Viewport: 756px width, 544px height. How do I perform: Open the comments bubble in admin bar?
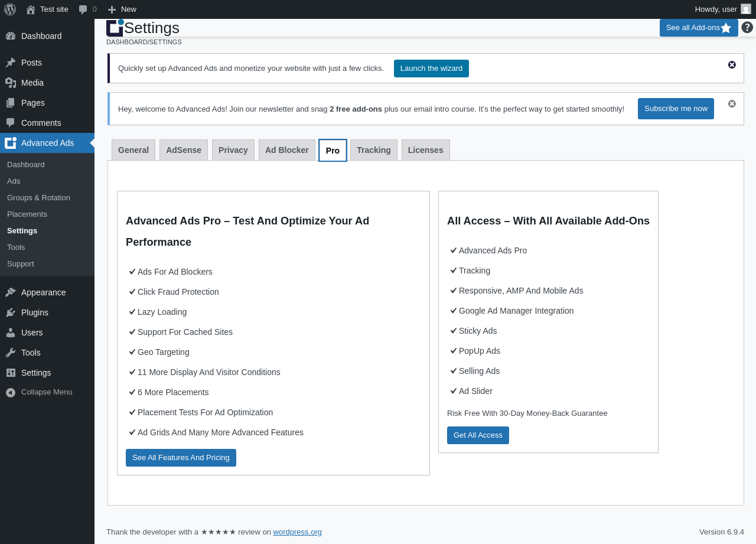coord(83,9)
